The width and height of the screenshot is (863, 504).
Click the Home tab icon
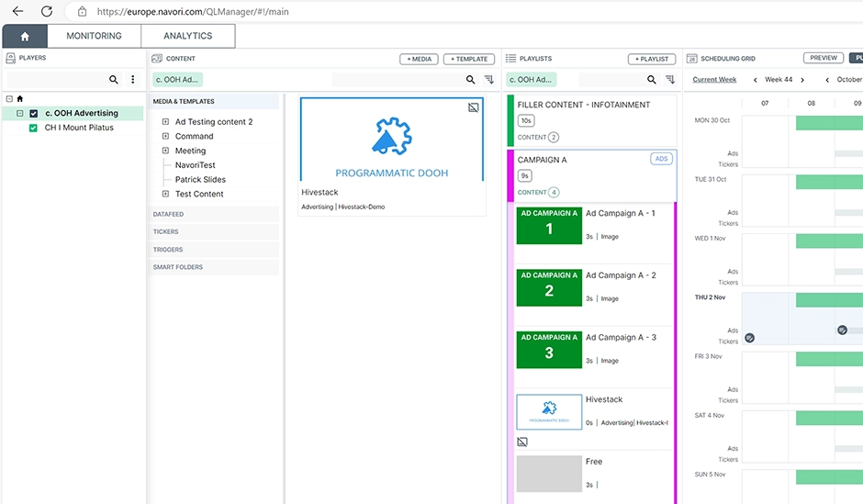(25, 36)
